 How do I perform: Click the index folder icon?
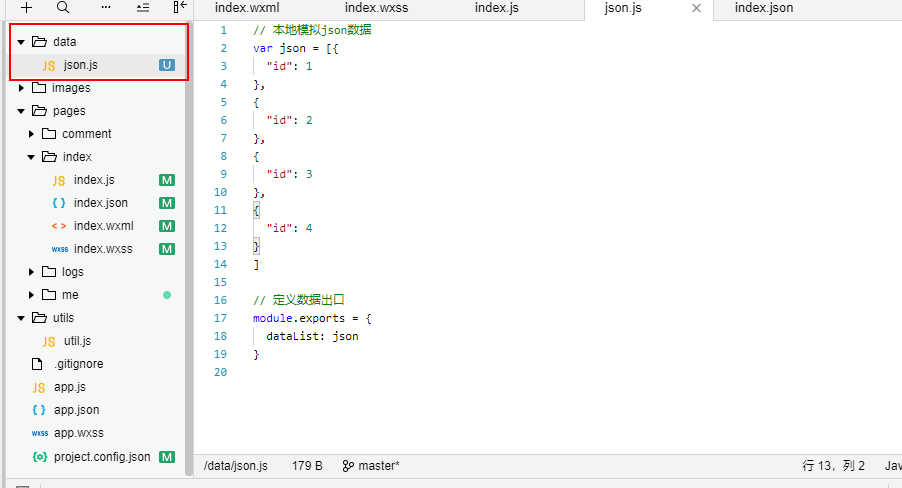[x=49, y=157]
